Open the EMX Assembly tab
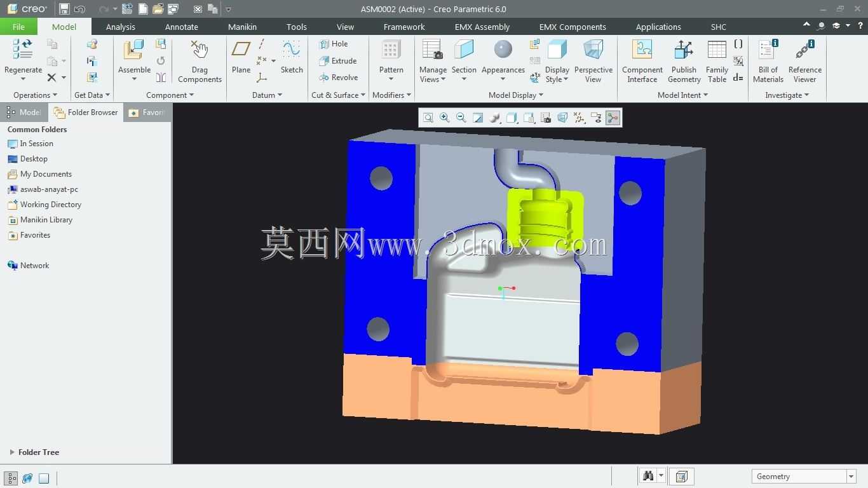The image size is (868, 488). [482, 27]
